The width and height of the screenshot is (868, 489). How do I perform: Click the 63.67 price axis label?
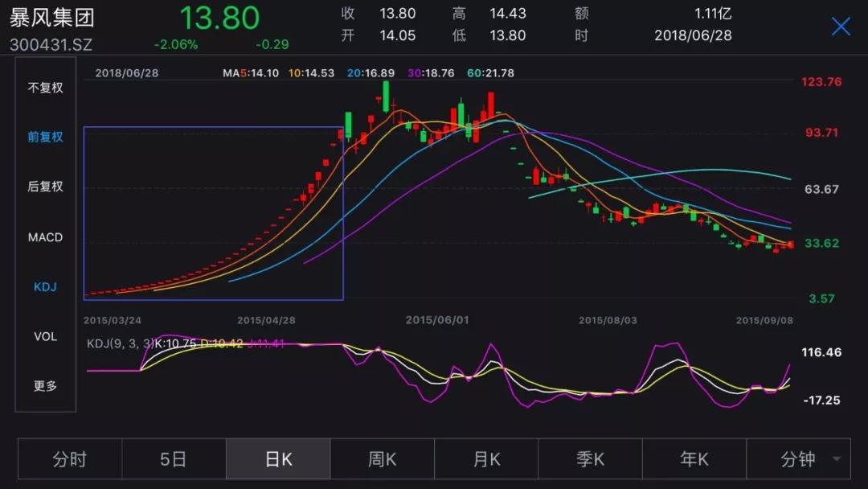[x=821, y=189]
